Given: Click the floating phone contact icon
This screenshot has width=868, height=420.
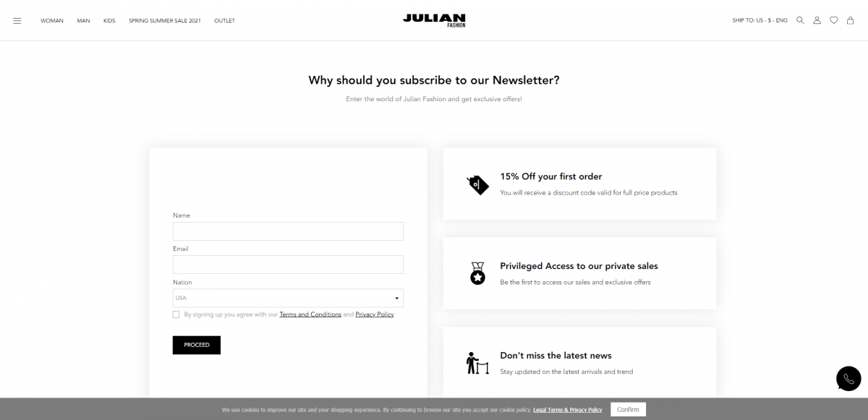Looking at the screenshot, I should pyautogui.click(x=848, y=378).
